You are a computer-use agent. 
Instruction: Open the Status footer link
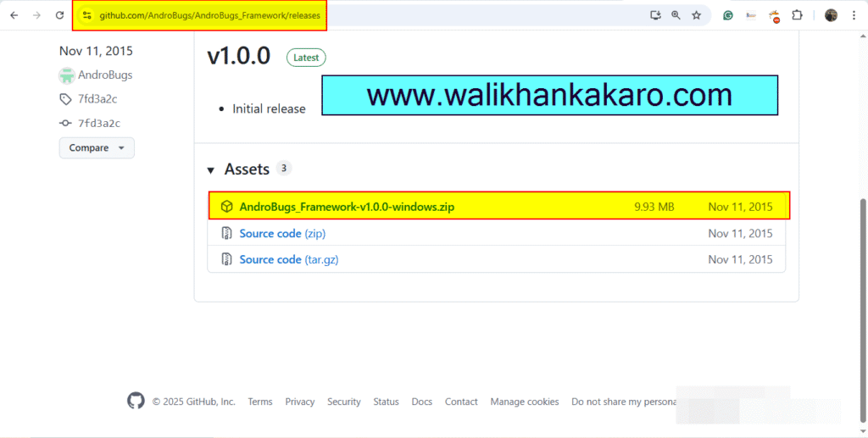(x=386, y=402)
